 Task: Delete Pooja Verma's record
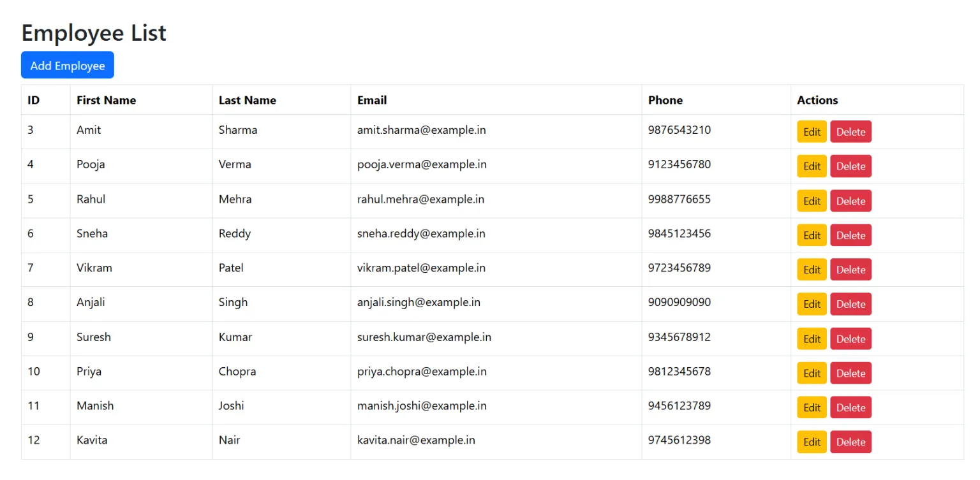[850, 166]
